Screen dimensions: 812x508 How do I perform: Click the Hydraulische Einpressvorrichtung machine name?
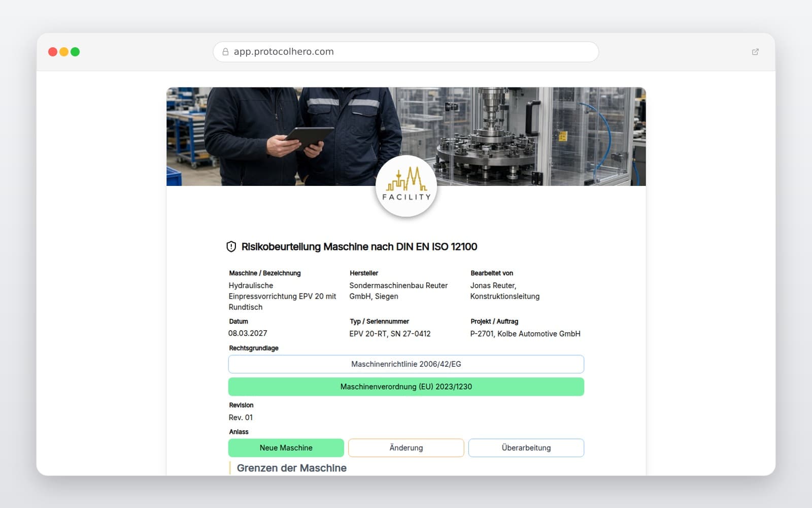(282, 296)
